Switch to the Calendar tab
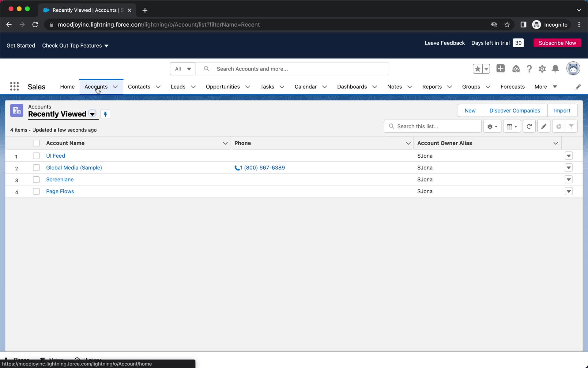Viewport: 588px width, 368px height. tap(306, 87)
